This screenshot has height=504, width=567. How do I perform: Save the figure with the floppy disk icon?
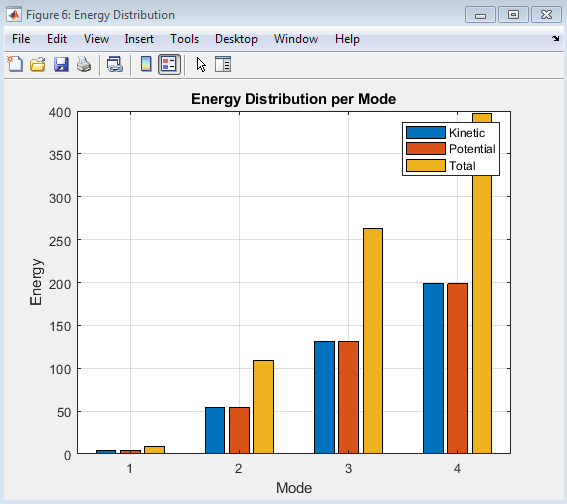tap(61, 65)
